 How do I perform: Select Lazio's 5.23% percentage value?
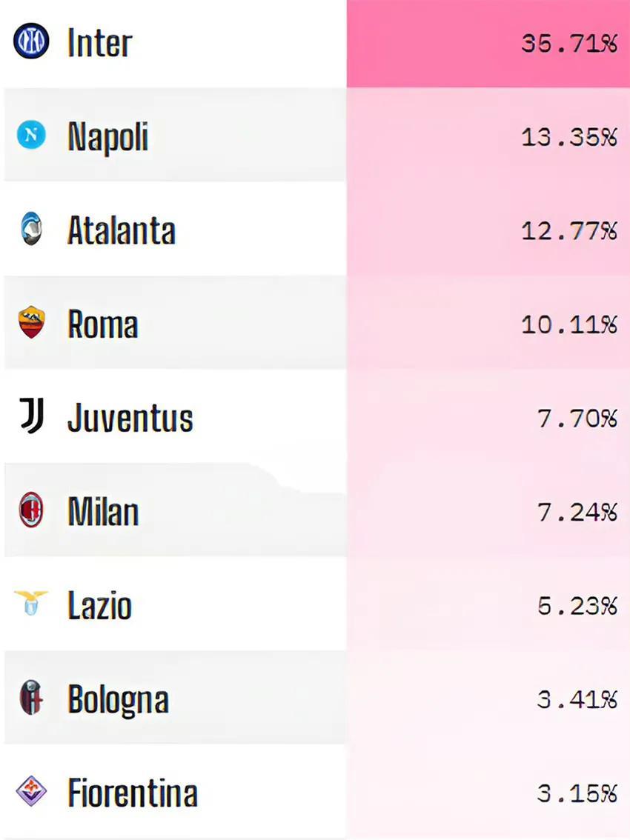point(577,606)
